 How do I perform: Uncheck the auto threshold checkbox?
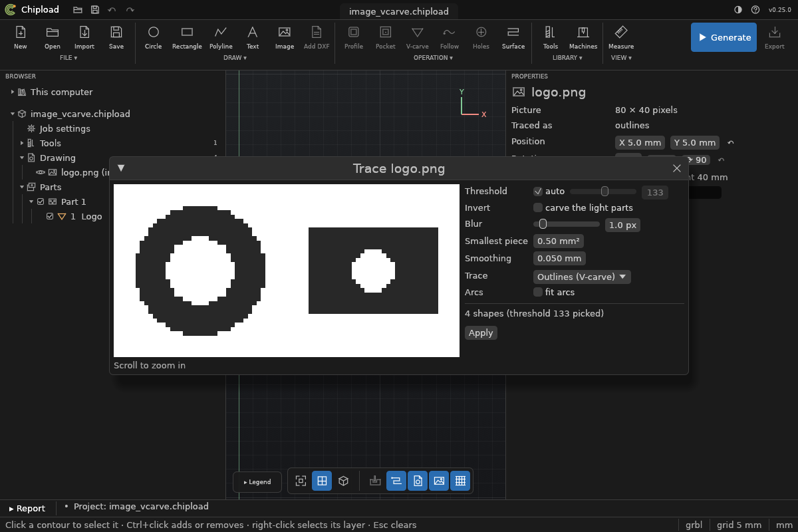pyautogui.click(x=538, y=192)
